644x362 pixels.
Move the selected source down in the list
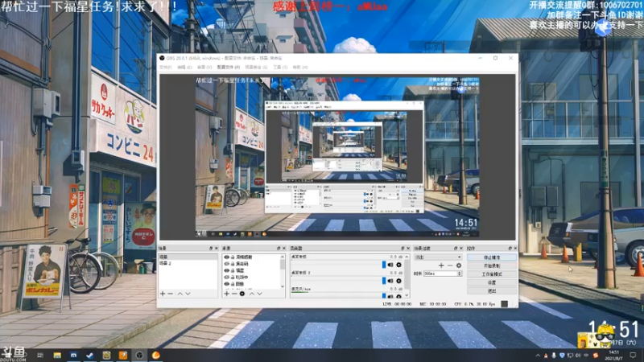[259, 294]
